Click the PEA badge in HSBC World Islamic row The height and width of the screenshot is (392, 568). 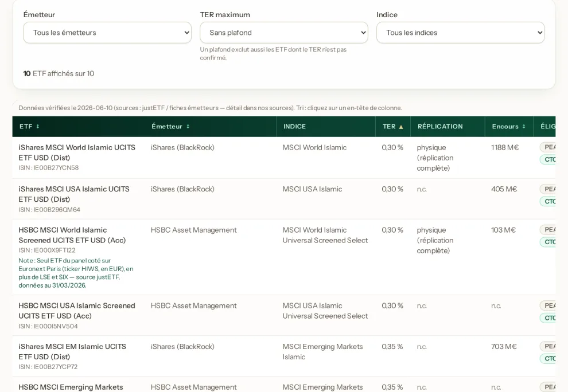pyautogui.click(x=548, y=229)
